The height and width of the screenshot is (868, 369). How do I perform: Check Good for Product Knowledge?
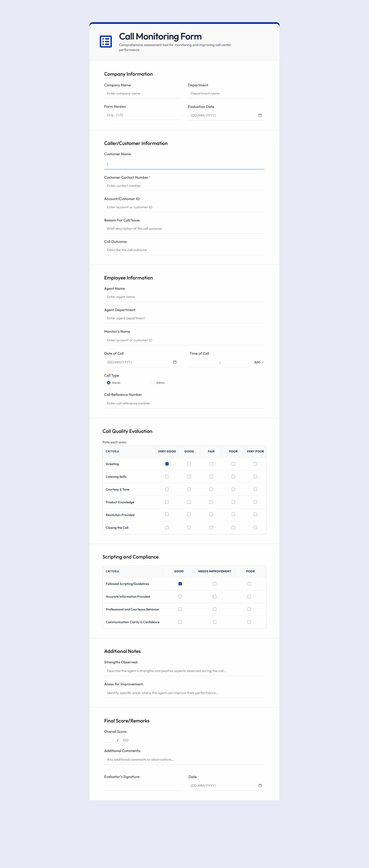tap(189, 502)
